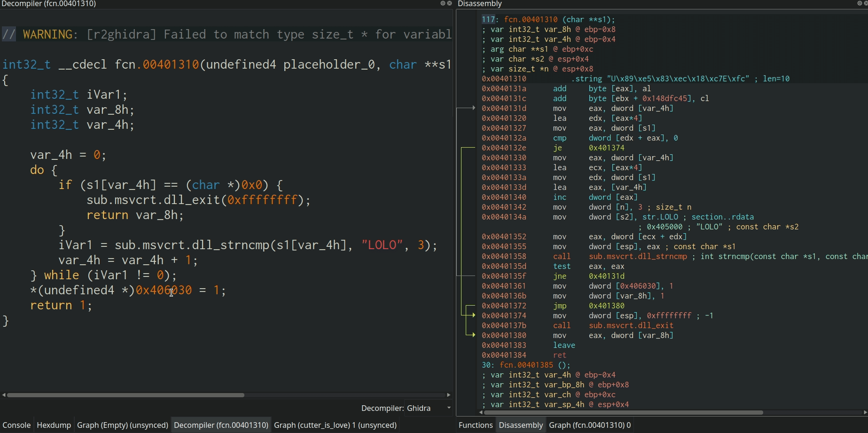Float the Decompiler panel
This screenshot has height=433, width=868.
[443, 3]
